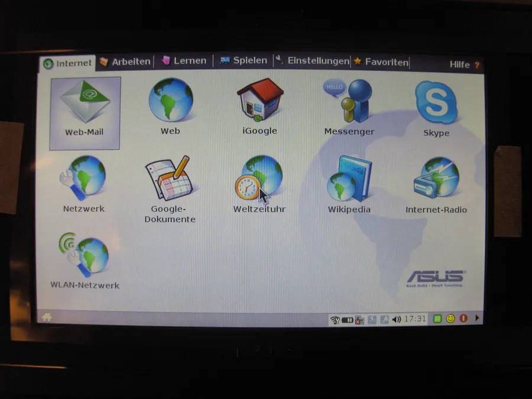Open the Lernen tab
The width and height of the screenshot is (532, 399).
[x=184, y=61]
